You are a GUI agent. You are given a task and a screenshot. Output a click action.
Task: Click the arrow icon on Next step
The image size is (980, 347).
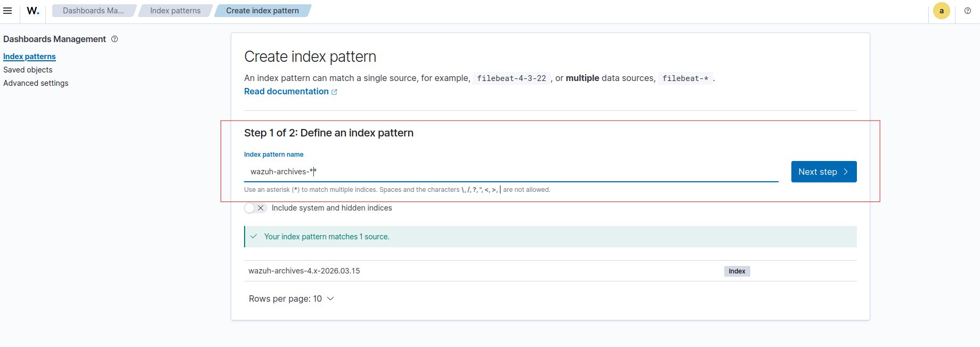point(846,172)
